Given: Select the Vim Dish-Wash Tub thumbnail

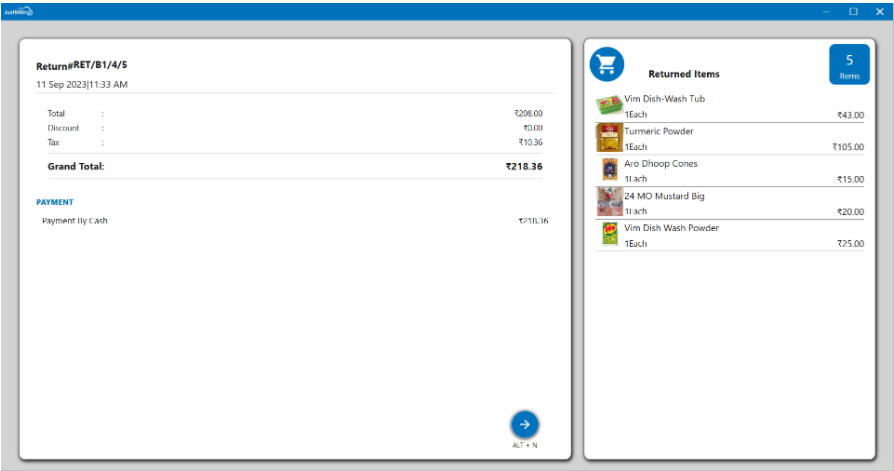Looking at the screenshot, I should pos(609,105).
